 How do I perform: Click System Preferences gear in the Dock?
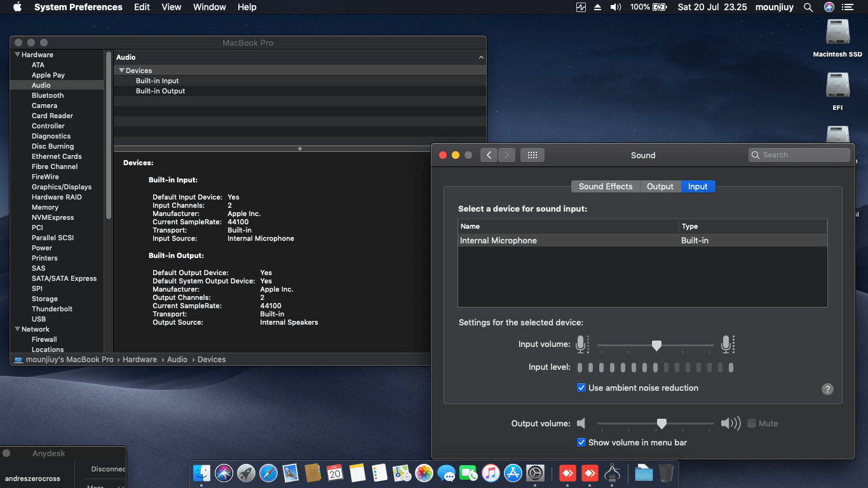coord(535,473)
